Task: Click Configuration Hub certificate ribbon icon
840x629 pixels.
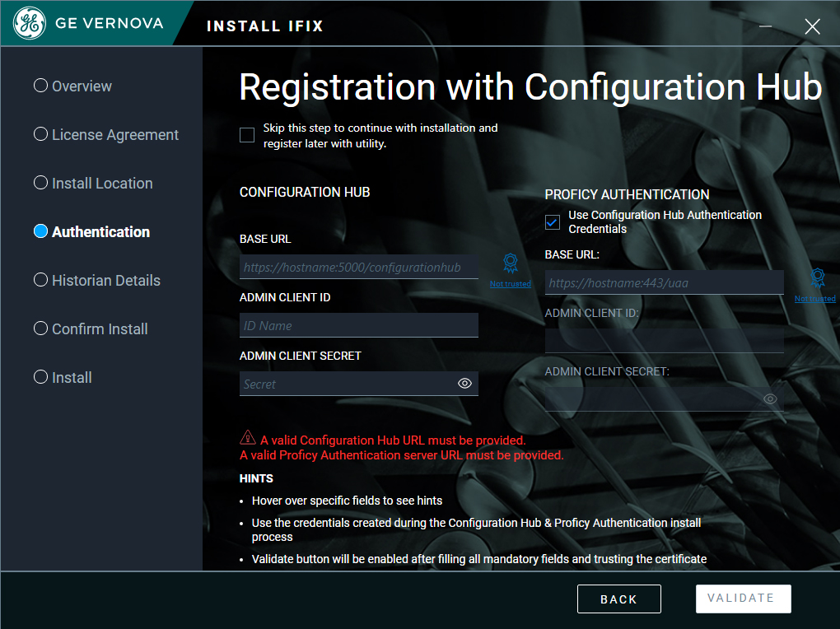Action: pyautogui.click(x=510, y=263)
